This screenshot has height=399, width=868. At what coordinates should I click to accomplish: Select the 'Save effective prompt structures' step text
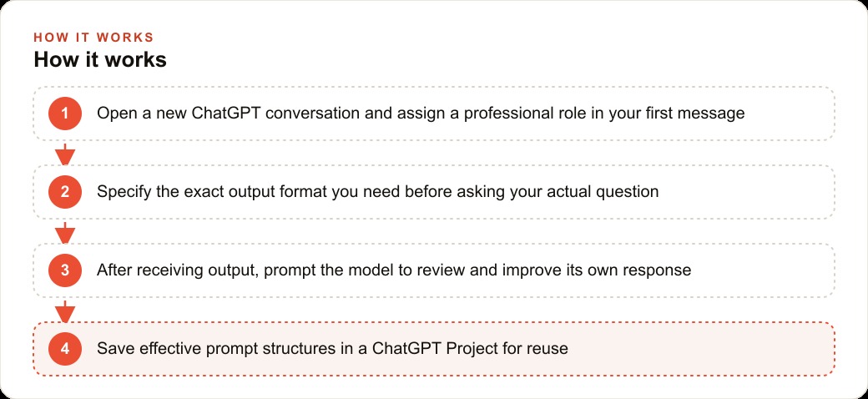(x=333, y=349)
